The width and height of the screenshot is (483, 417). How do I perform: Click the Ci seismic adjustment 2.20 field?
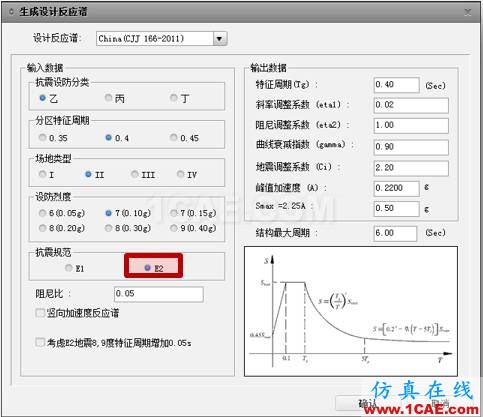411,168
